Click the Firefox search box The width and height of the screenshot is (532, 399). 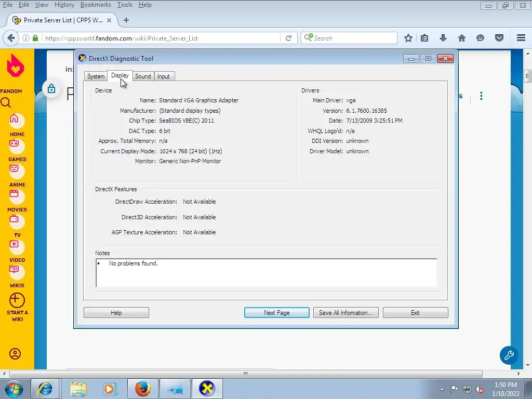349,38
